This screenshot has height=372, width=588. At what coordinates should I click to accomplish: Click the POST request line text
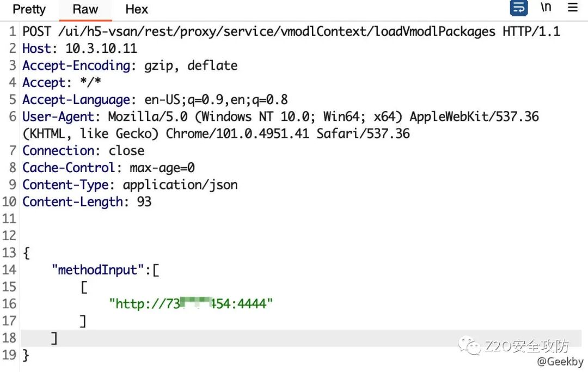coord(291,32)
